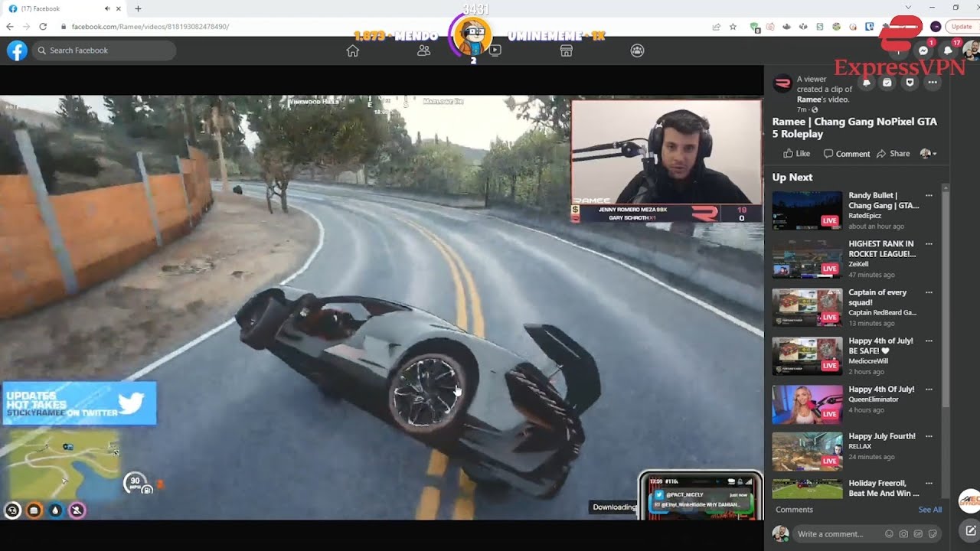Open the Ramee page avatar
Image resolution: width=980 pixels, height=551 pixels.
(782, 83)
